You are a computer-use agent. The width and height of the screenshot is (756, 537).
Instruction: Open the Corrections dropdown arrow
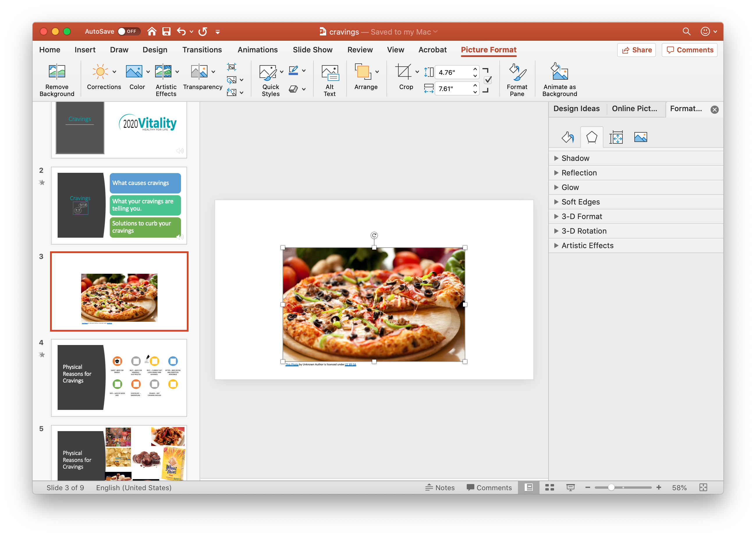114,72
